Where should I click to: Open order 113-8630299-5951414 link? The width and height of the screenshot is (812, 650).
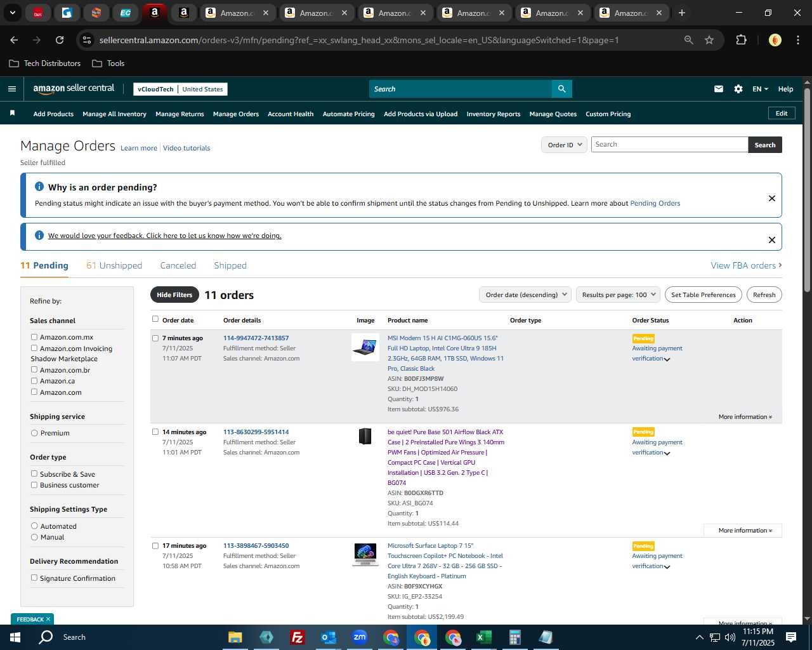click(256, 432)
